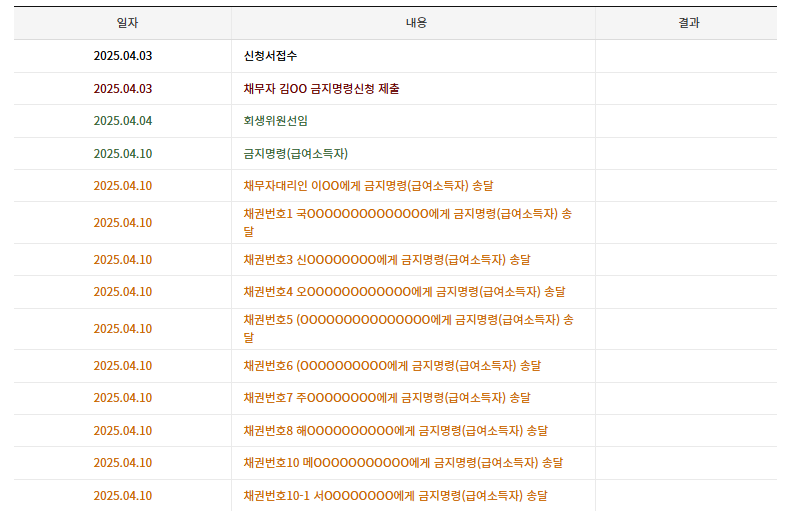Select the 채권번호4 오OOO 송달 entry

[x=404, y=292]
